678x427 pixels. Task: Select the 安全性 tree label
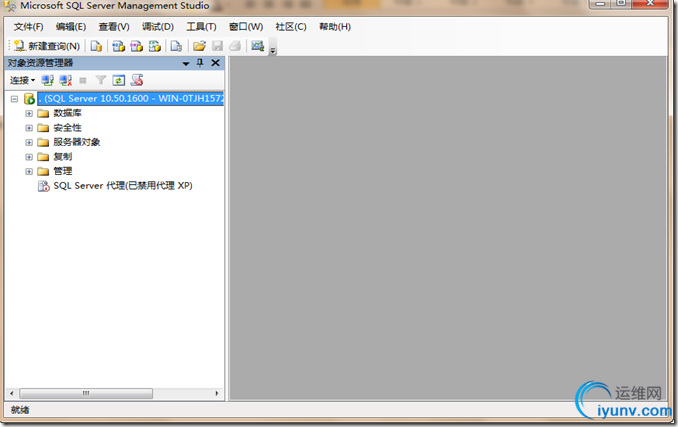[67, 128]
